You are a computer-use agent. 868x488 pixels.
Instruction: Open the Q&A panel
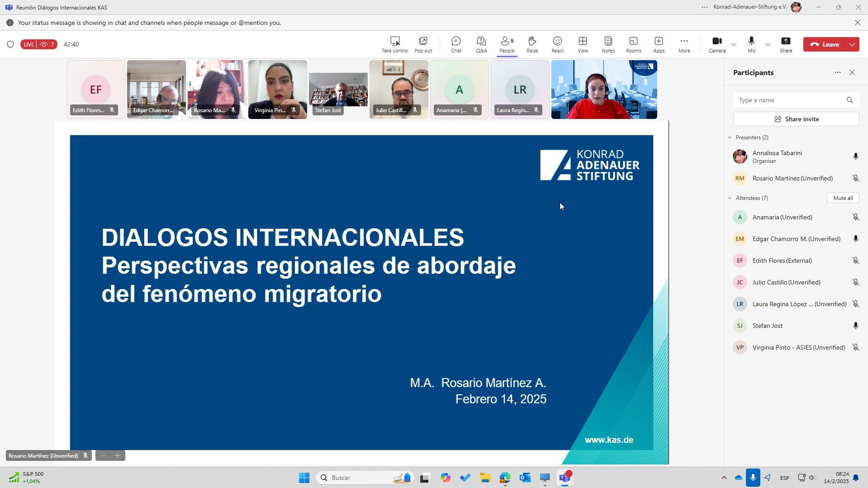pos(481,44)
